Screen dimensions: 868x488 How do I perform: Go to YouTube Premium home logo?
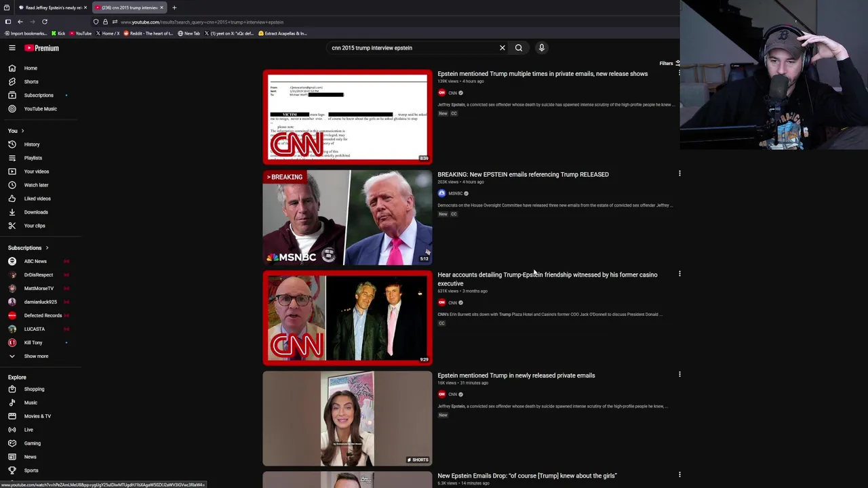(42, 48)
